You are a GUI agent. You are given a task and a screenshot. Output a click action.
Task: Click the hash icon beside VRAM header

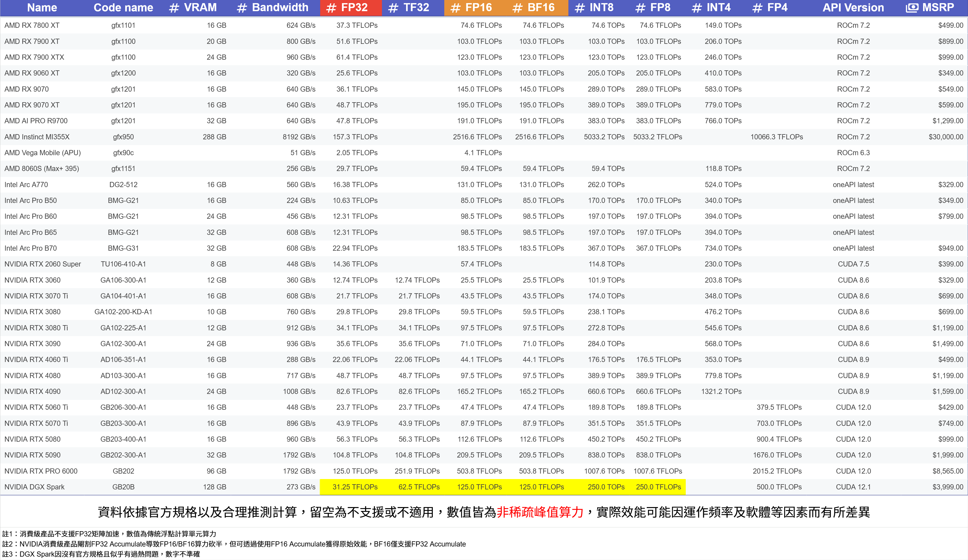pyautogui.click(x=174, y=8)
